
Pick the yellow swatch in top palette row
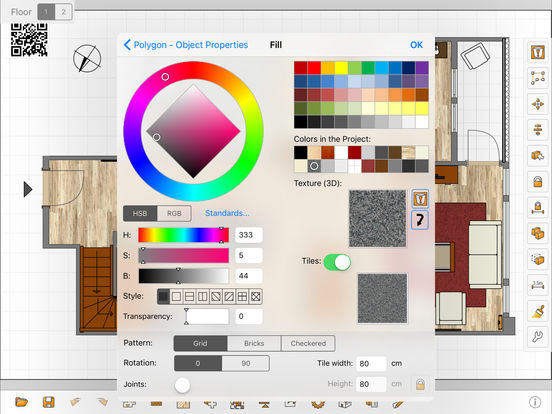click(341, 68)
